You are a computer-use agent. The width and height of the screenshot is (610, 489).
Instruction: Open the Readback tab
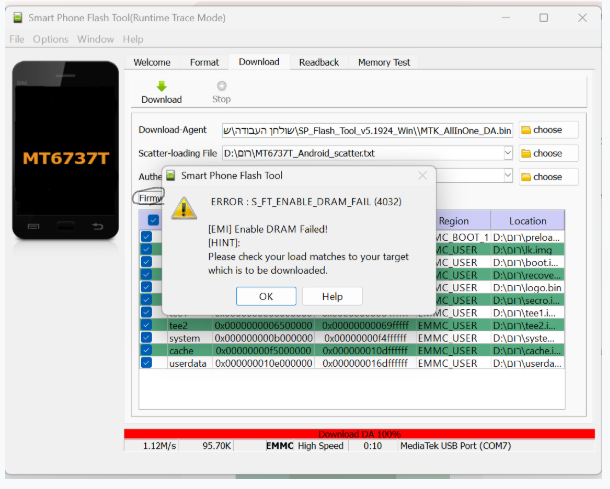coord(319,62)
